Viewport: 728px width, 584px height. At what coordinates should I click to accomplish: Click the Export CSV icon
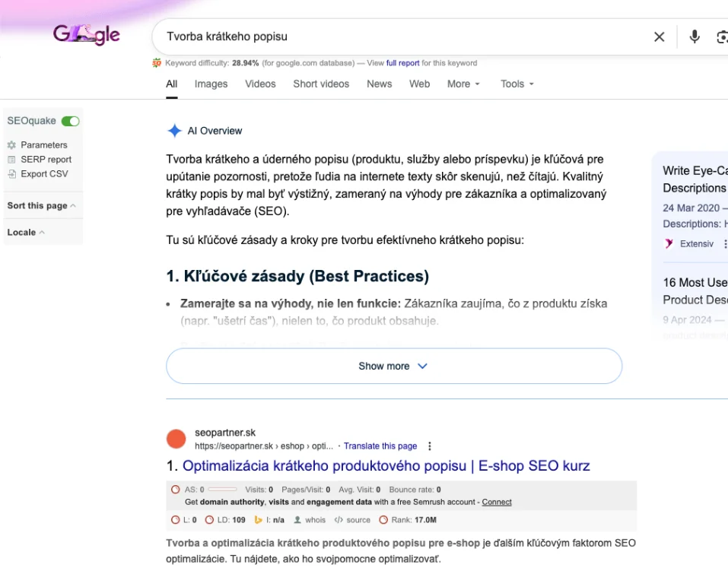tap(11, 174)
